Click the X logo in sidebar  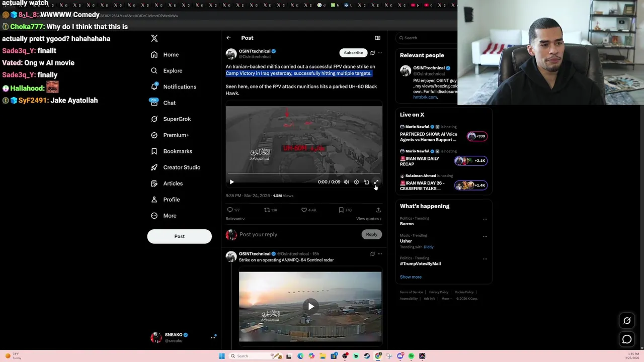point(154,38)
